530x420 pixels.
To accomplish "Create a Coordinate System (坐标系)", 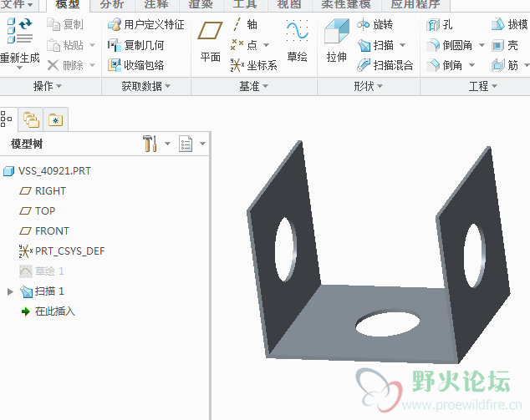I will 254,65.
